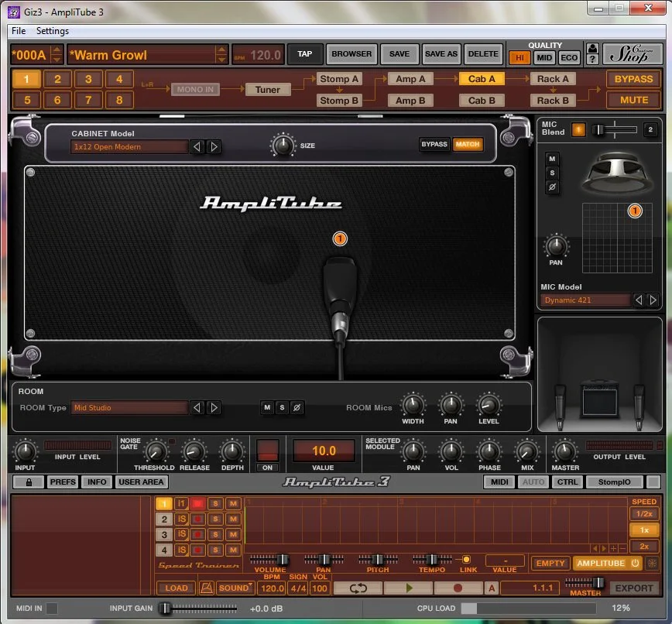
Task: Mute the cabinet mic with M button
Action: click(552, 159)
